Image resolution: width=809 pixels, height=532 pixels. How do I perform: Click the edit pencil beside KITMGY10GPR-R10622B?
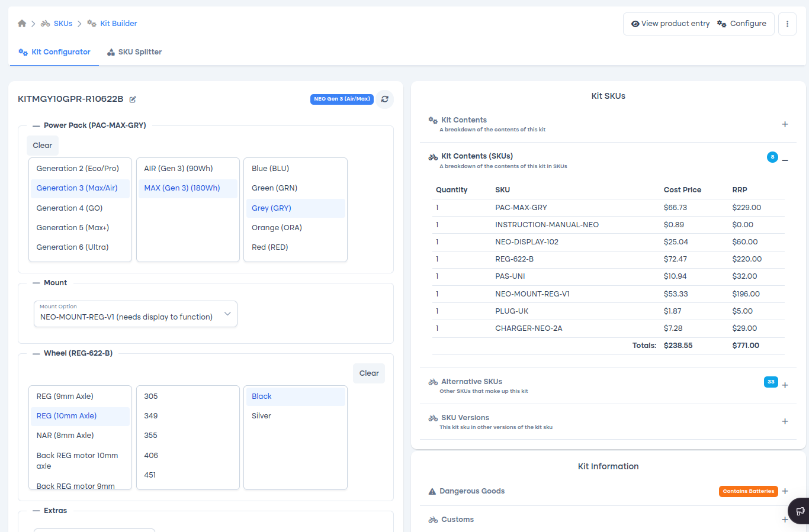(x=133, y=99)
